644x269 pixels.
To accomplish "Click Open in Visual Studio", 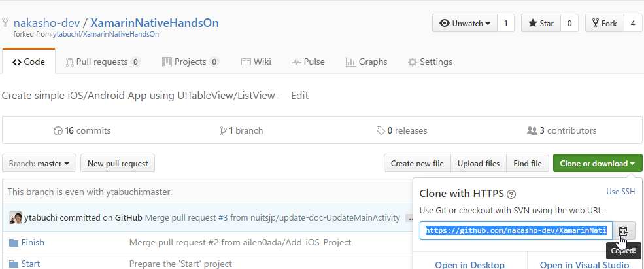I will coord(585,264).
